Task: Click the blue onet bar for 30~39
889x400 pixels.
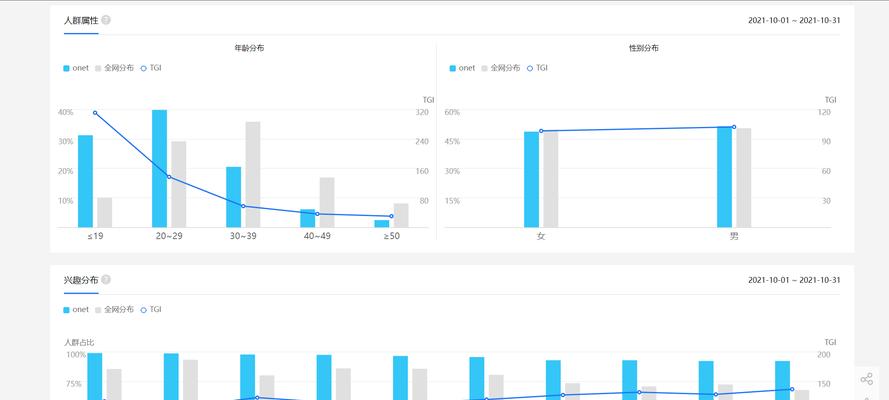Action: click(x=234, y=197)
